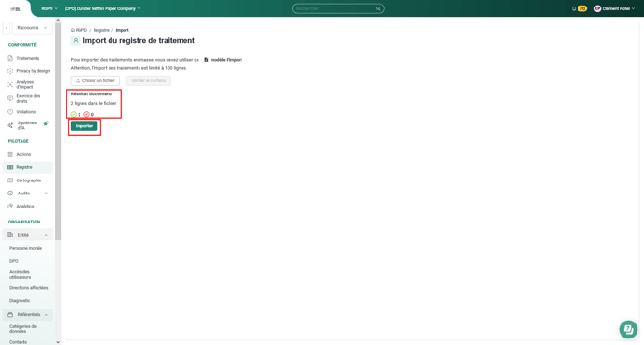Open Accès des utilisateurs
Image resolution: width=644 pixels, height=345 pixels.
tap(21, 275)
